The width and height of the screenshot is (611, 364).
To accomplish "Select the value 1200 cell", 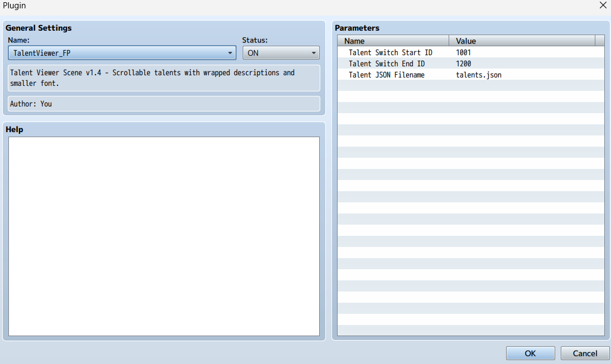I will coord(464,64).
